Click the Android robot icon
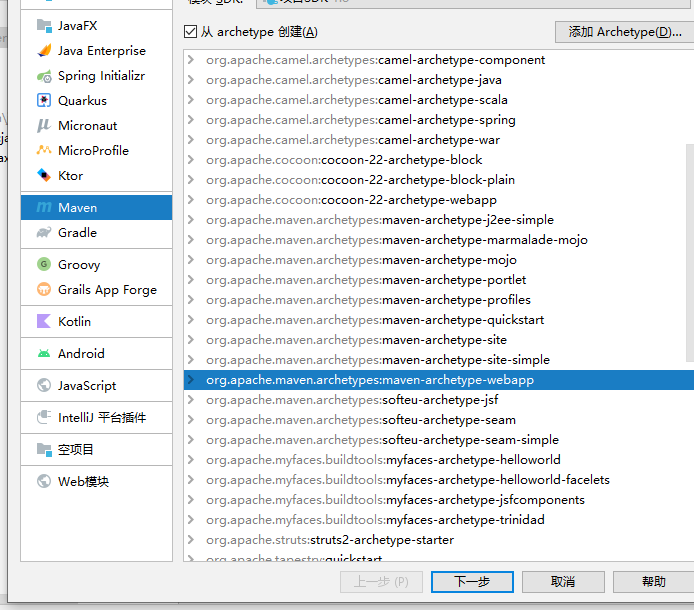This screenshot has width=694, height=610. coord(44,353)
